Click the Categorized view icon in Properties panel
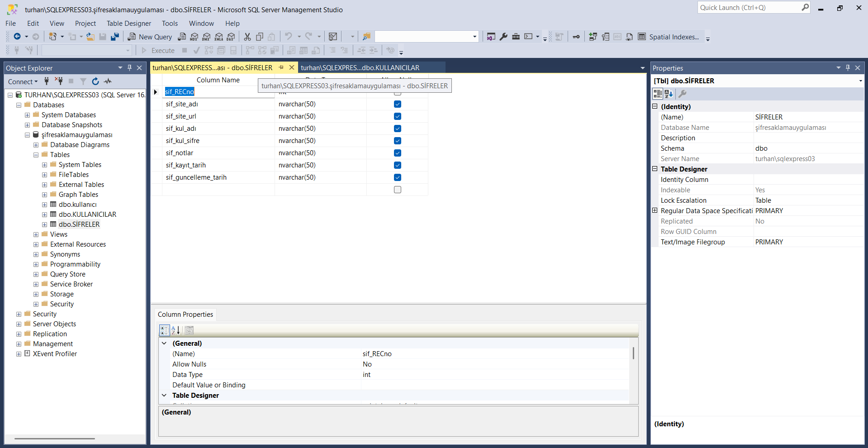This screenshot has width=868, height=448. tap(658, 94)
